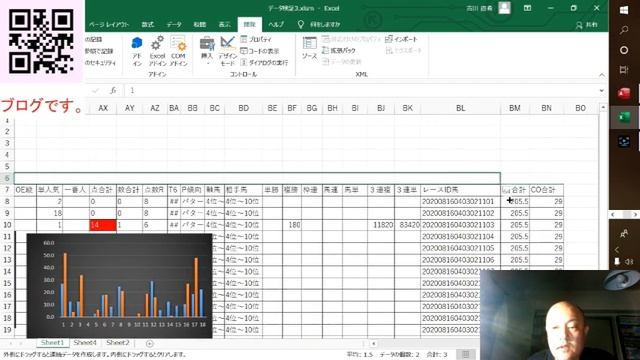Add a new sheet with plus icon

(149, 344)
